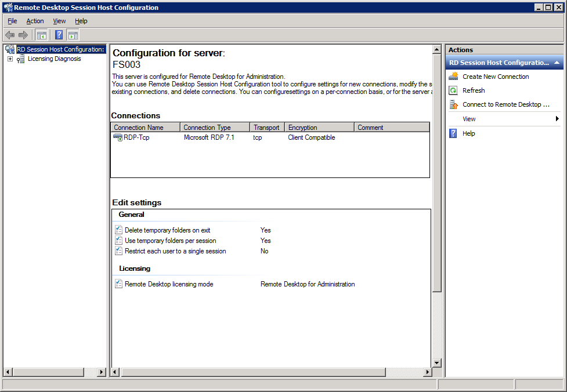Click the tree pane horizontal scrollbar thumb

[48, 372]
